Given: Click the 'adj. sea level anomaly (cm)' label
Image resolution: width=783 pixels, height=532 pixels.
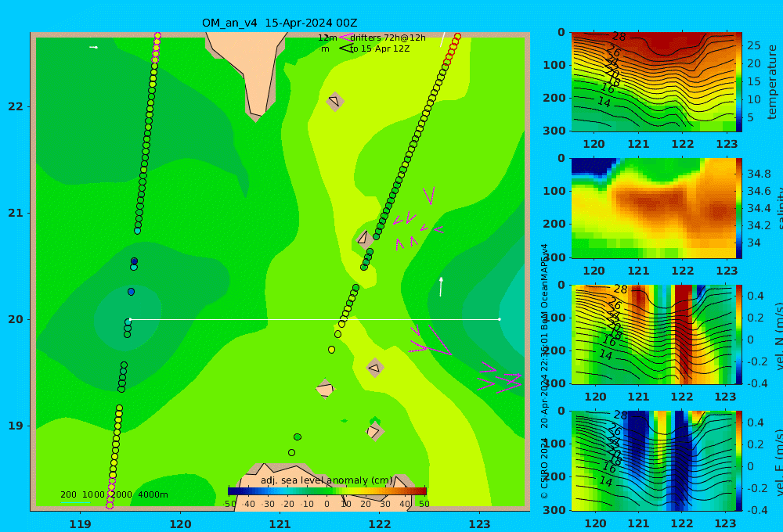Looking at the screenshot, I should tap(327, 480).
